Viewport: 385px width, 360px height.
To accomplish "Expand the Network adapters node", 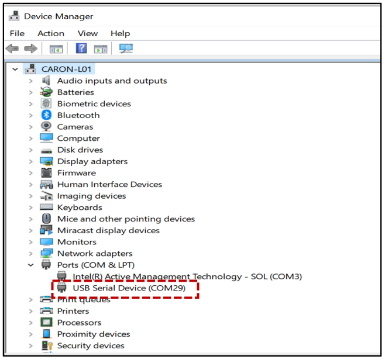I will (31, 254).
